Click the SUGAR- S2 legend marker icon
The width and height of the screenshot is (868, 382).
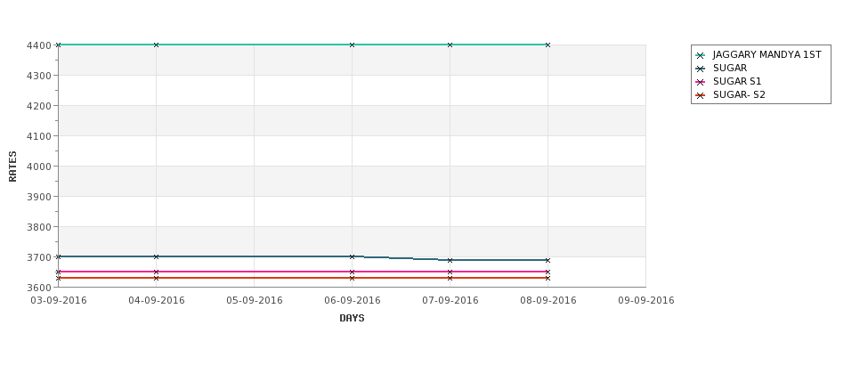(x=701, y=95)
